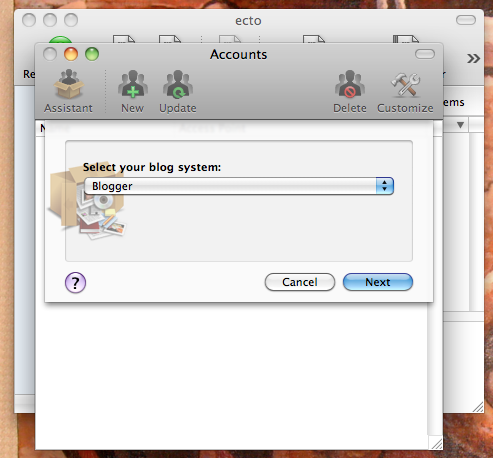Click the sort arrow in ecto column header
Image resolution: width=493 pixels, height=458 pixels.
pos(460,125)
